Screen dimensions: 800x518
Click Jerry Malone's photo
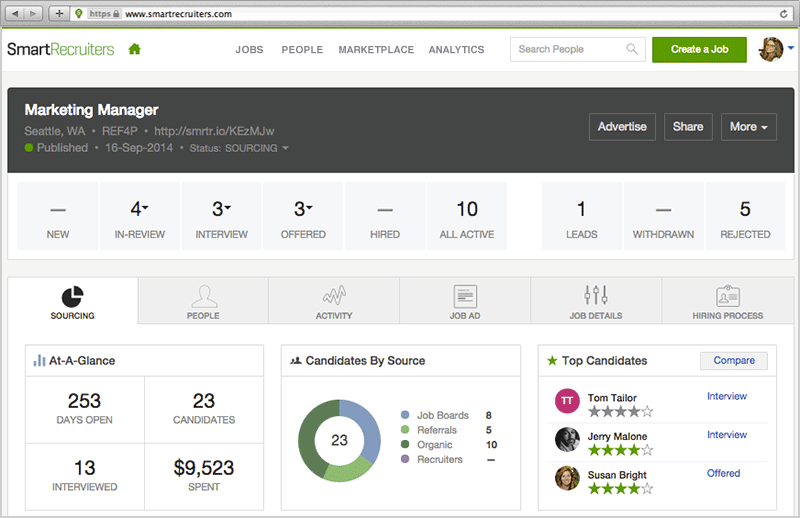tap(567, 439)
